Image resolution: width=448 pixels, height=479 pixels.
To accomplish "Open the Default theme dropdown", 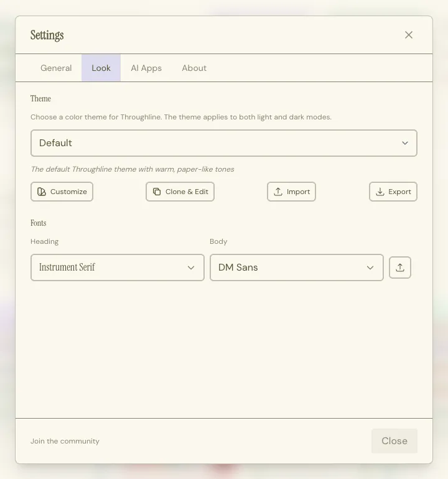I will (x=224, y=143).
